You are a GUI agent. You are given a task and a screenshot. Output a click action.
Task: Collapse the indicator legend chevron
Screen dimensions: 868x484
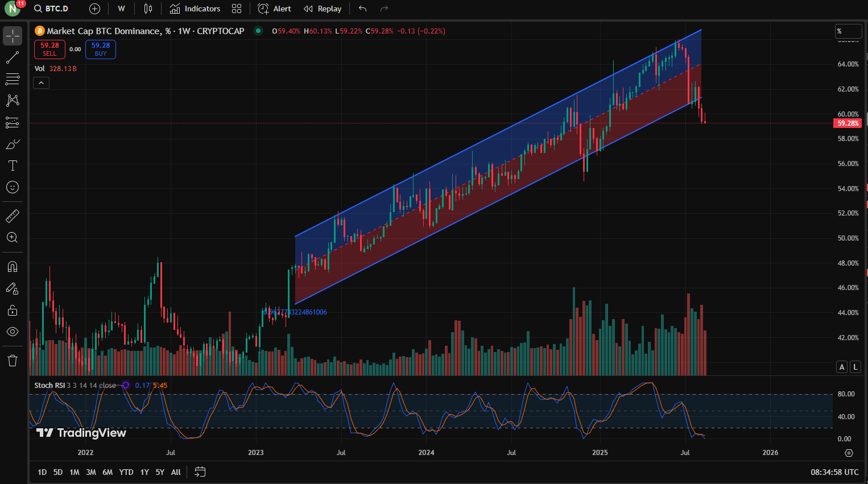[x=41, y=83]
